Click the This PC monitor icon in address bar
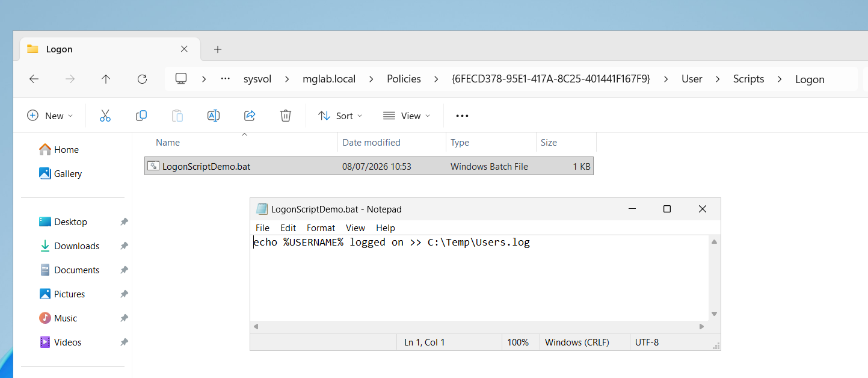The image size is (868, 378). 180,79
